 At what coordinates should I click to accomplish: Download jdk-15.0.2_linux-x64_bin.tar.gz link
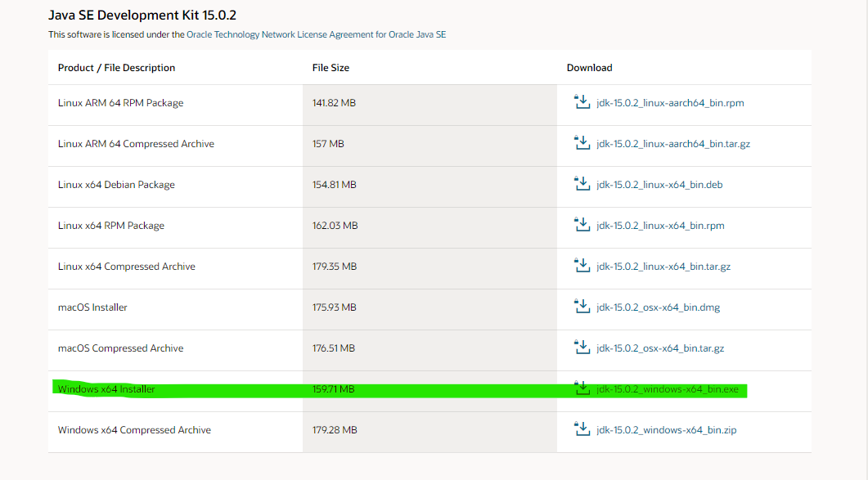663,267
